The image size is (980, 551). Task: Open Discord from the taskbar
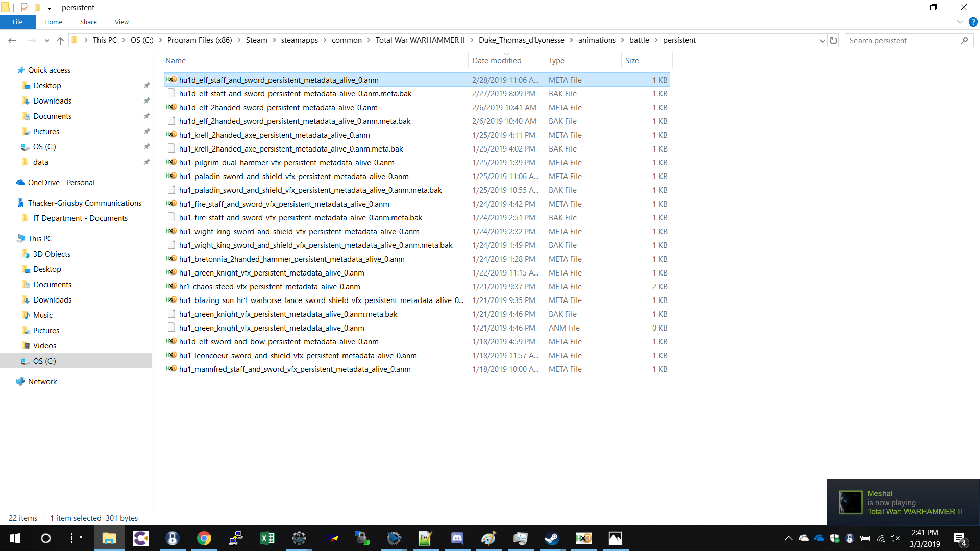click(457, 538)
